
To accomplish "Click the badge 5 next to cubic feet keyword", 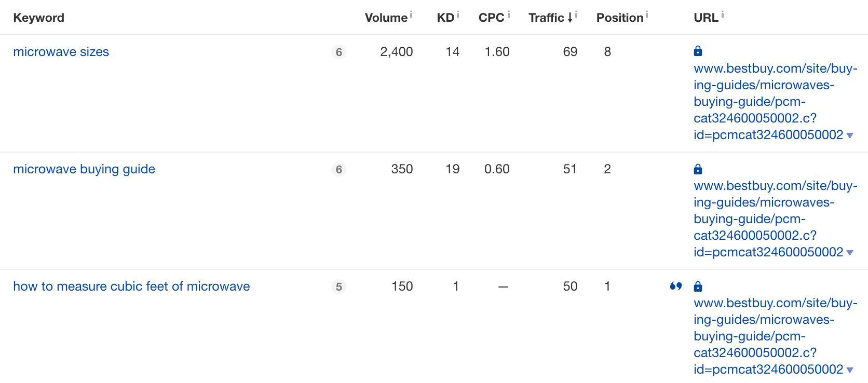I will coord(338,286).
